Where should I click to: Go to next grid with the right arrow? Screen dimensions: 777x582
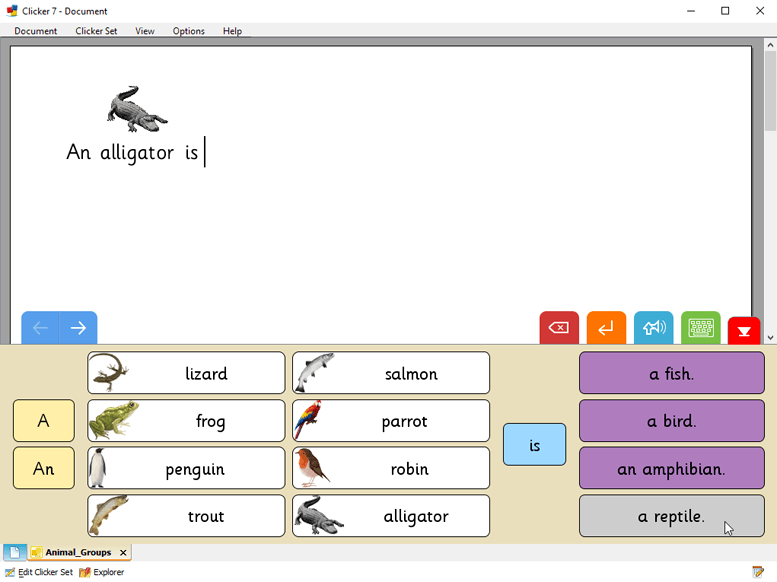pyautogui.click(x=78, y=328)
